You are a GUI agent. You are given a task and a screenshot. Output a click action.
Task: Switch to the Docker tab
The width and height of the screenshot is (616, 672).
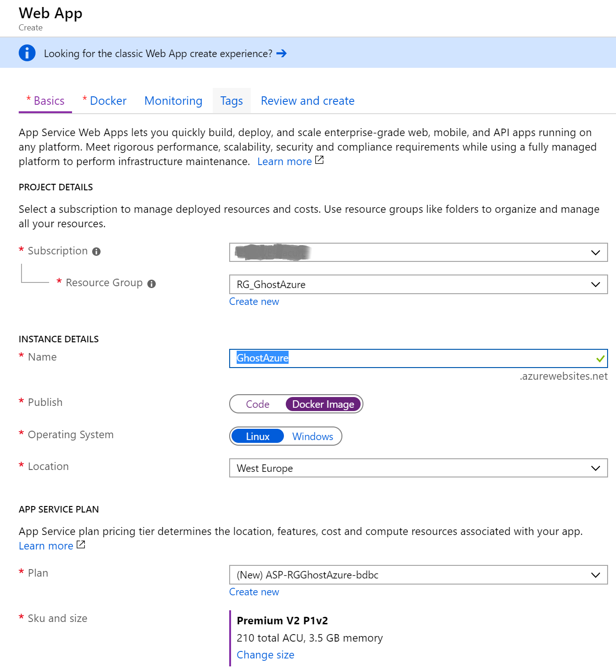point(108,101)
